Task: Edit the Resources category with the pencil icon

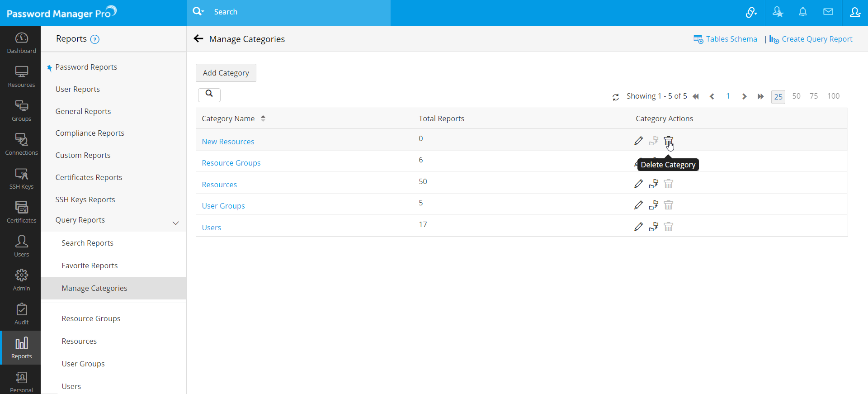Action: point(638,184)
